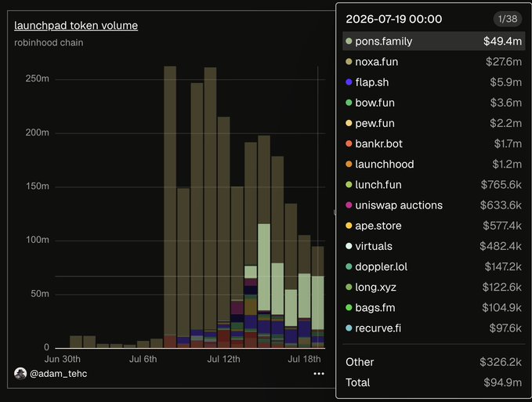Click the pons.family color dot
532x402 pixels.
tap(349, 41)
